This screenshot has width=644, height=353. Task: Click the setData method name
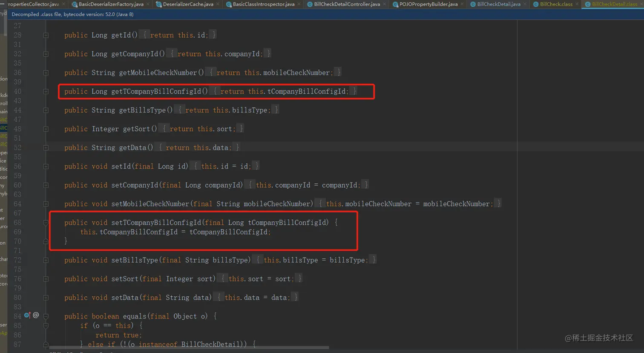pos(125,298)
